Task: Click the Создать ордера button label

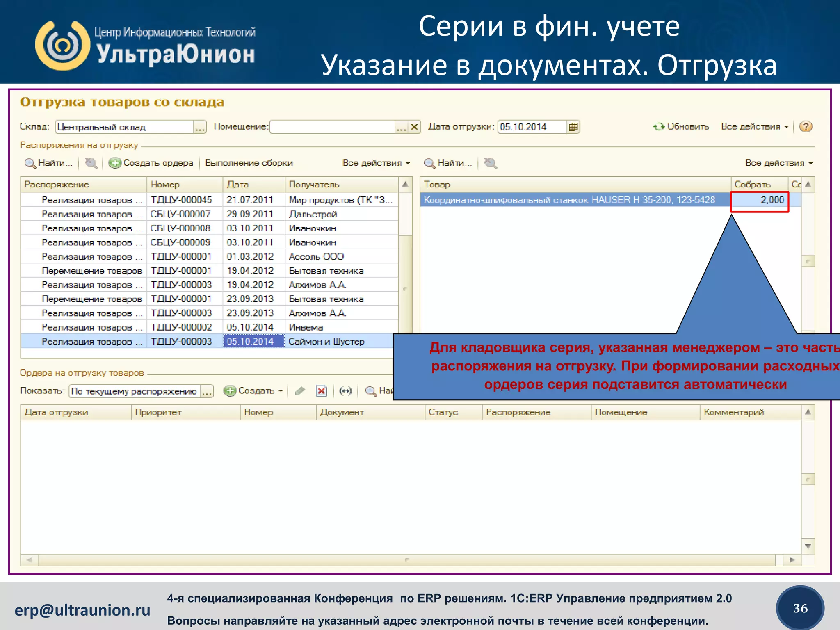Action: click(158, 163)
